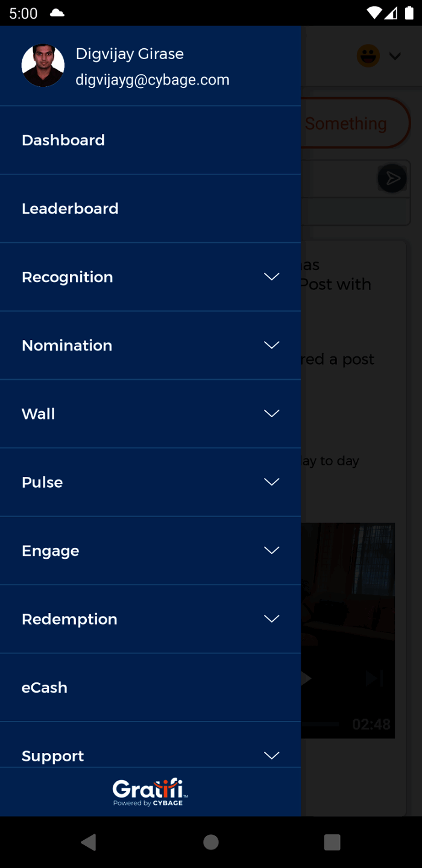Tap the digvijayg@cybage.com email text
Image resolution: width=422 pixels, height=868 pixels.
pos(153,80)
